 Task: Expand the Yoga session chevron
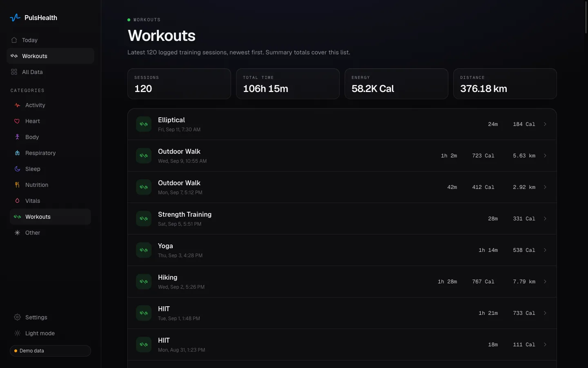pyautogui.click(x=545, y=250)
